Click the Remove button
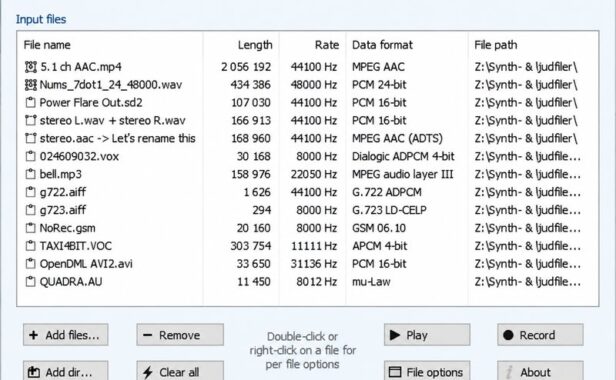 [x=180, y=335]
